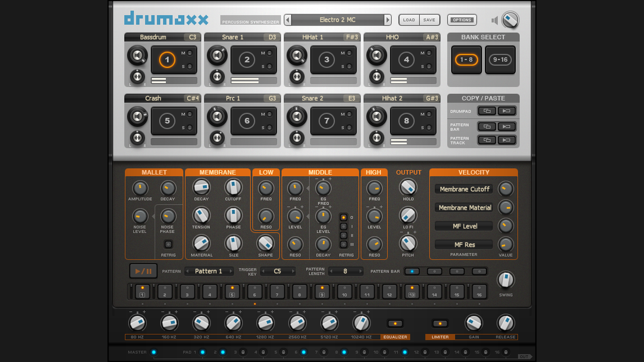
Task: Open the OPTIONS menu
Action: (462, 20)
